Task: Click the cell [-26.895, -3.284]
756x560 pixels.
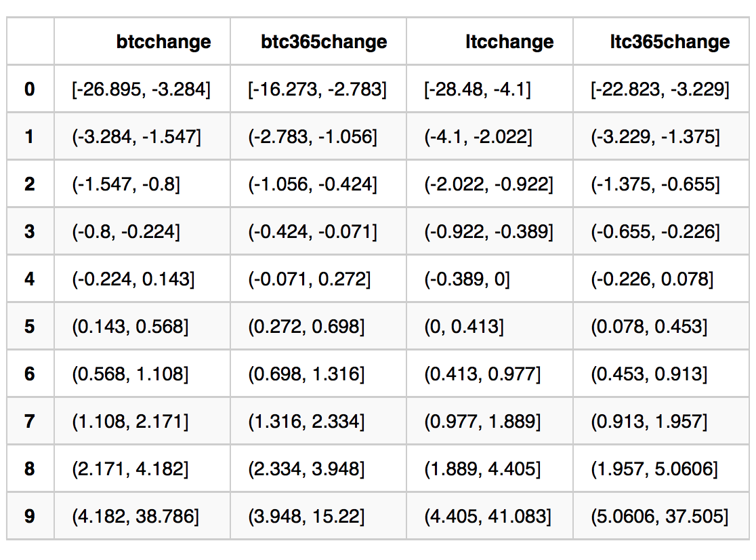Action: coord(141,89)
